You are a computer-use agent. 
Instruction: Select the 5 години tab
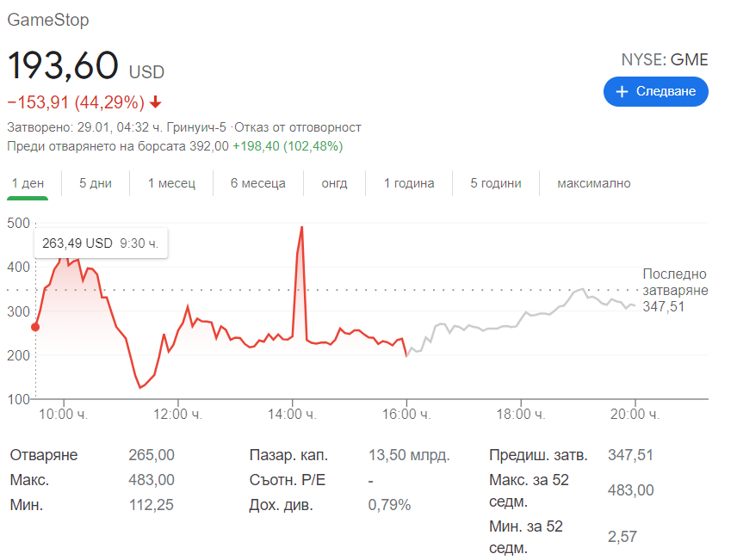click(496, 183)
